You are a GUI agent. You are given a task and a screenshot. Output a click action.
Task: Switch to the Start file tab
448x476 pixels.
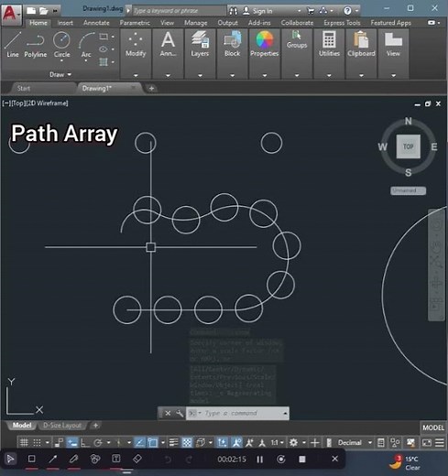(24, 89)
